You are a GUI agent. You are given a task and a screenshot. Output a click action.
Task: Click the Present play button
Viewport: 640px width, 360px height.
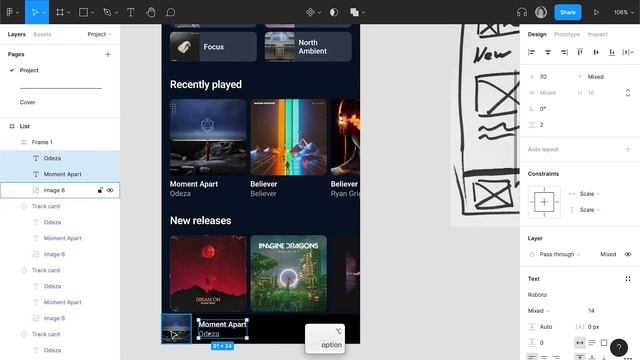[x=596, y=12]
